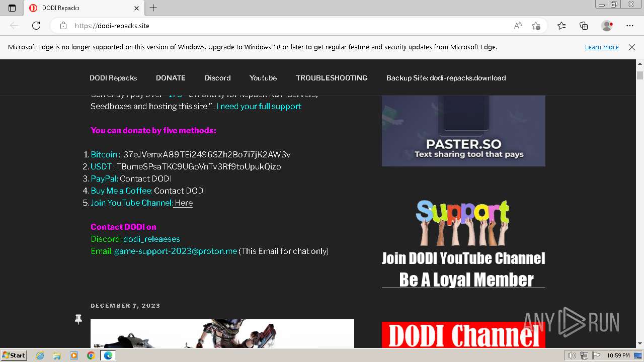Screen dimensions: 644x362
Task: Click scrollbar down arrow
Action: point(640,344)
